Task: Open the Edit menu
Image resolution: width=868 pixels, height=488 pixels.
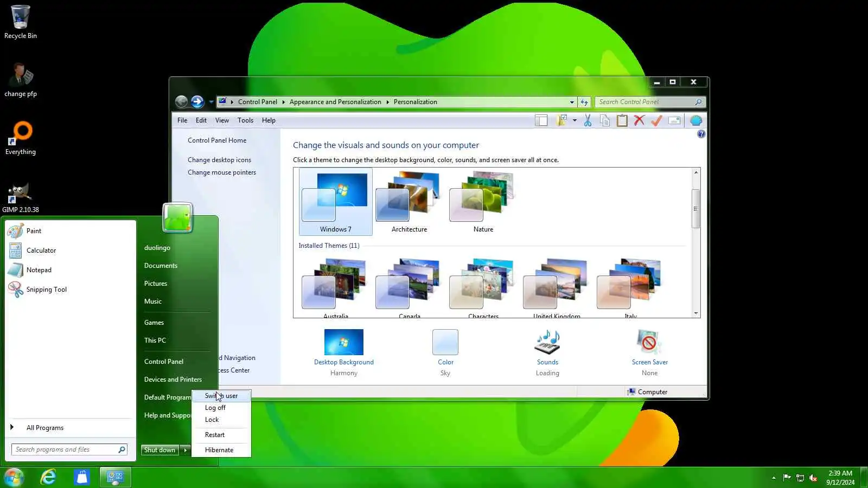Action: coord(201,120)
